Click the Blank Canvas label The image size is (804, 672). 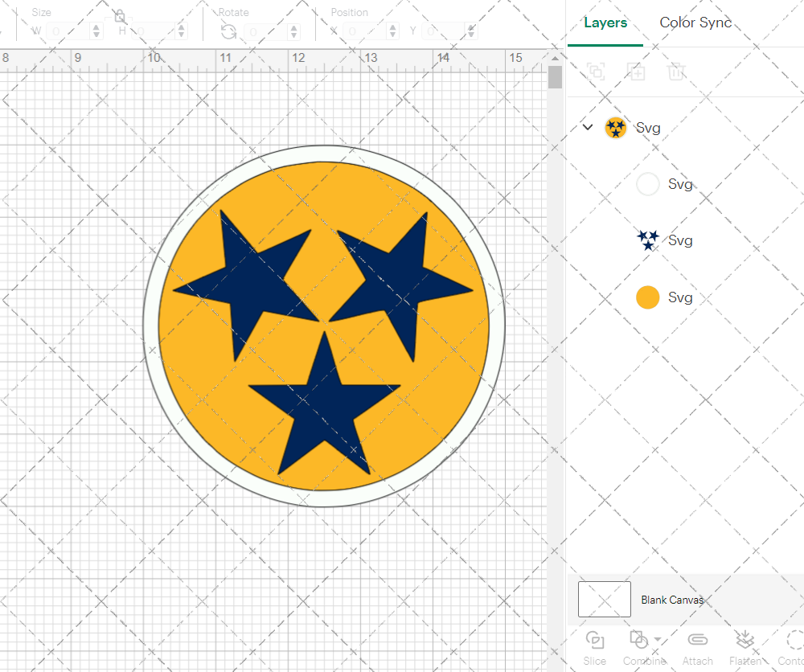(x=672, y=600)
